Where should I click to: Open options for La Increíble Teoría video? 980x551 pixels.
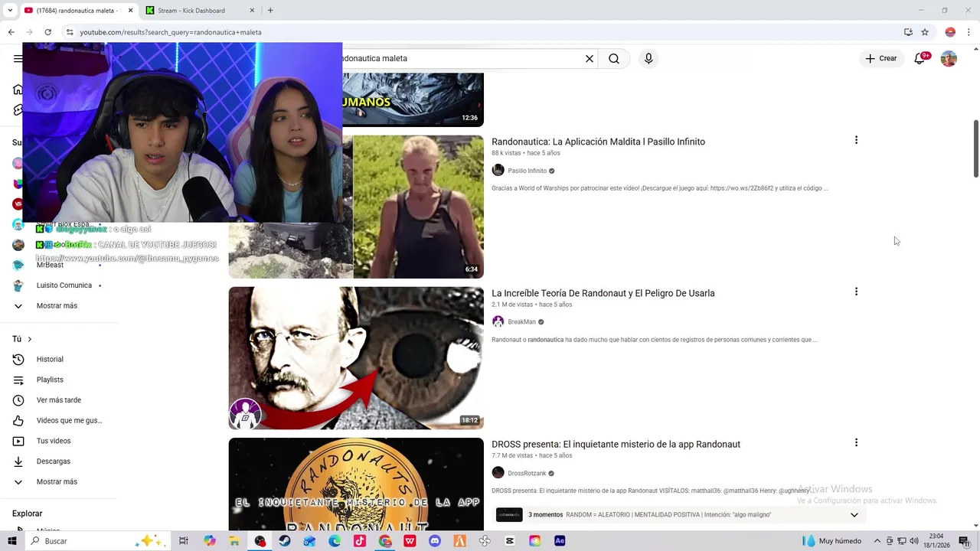856,292
